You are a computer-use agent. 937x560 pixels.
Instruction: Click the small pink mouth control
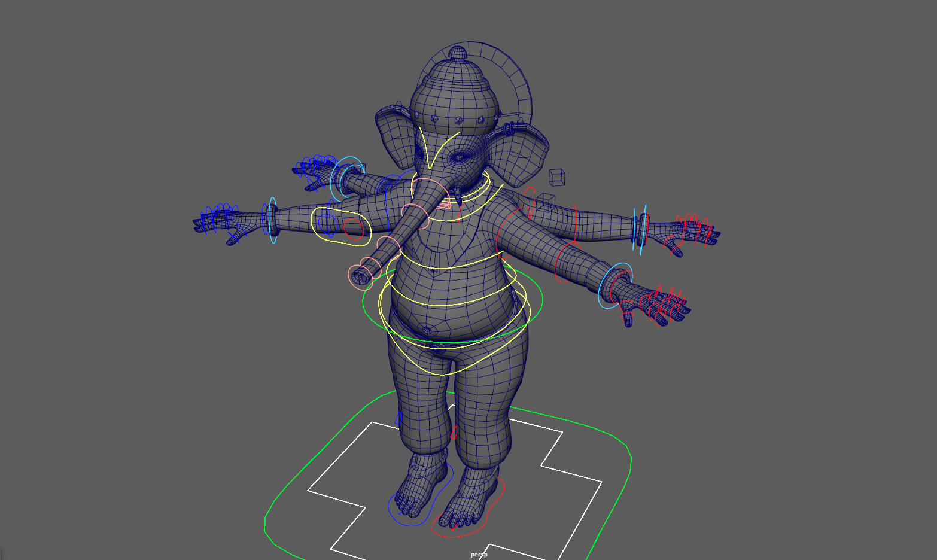(445, 205)
